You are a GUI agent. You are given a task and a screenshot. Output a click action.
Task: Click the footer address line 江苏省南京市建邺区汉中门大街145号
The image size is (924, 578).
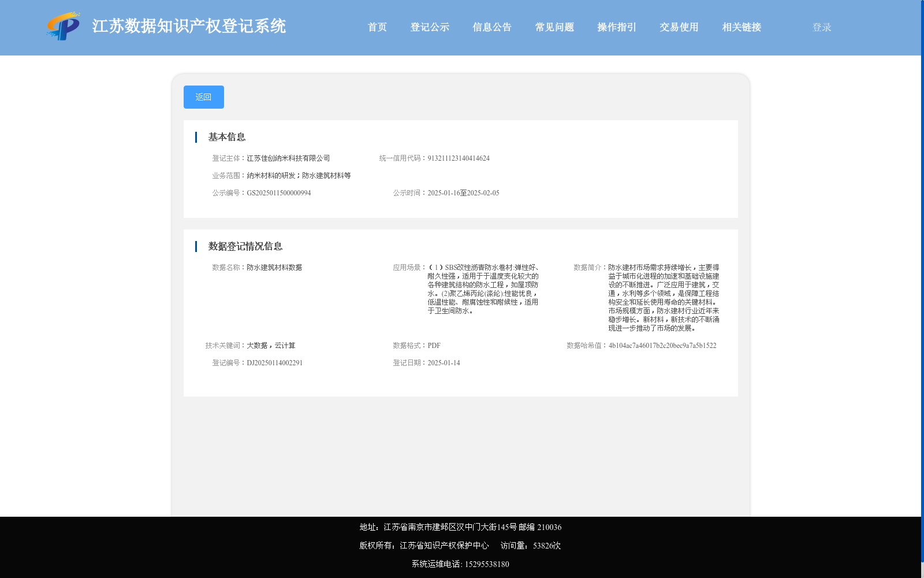click(x=450, y=527)
